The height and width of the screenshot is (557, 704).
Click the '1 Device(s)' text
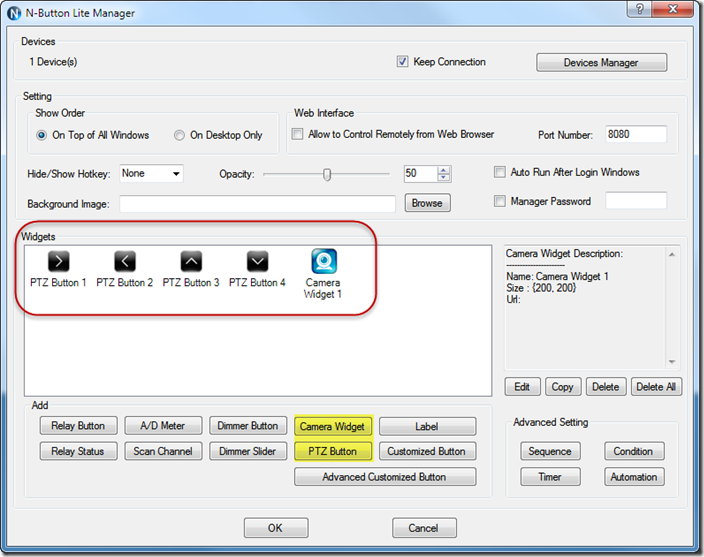pos(53,62)
